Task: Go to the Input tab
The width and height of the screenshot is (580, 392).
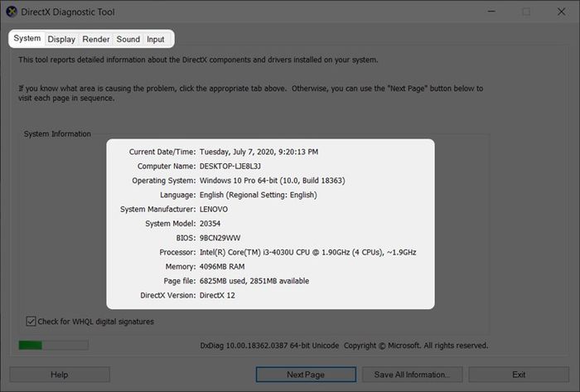Action: [156, 39]
